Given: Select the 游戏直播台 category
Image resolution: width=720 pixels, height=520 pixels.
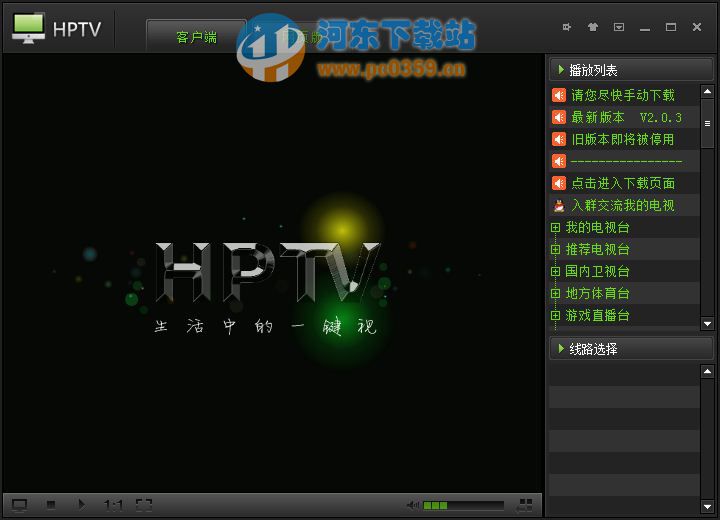Looking at the screenshot, I should click(597, 316).
